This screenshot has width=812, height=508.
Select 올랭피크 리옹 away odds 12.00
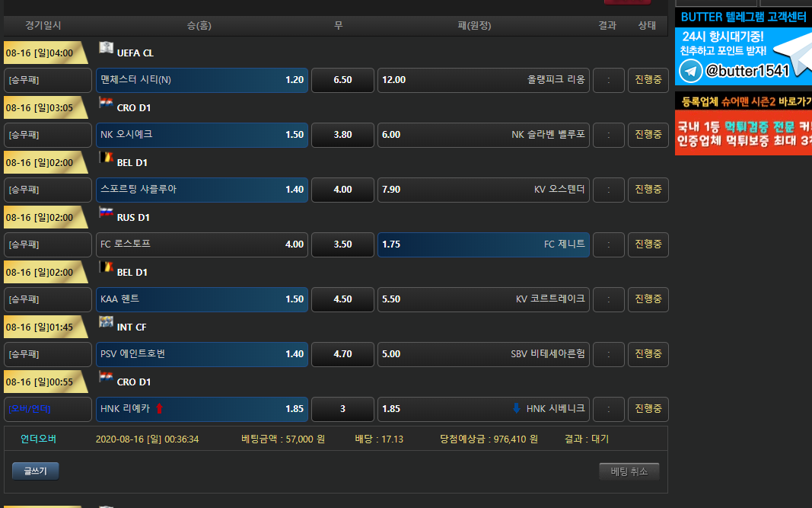tap(483, 80)
